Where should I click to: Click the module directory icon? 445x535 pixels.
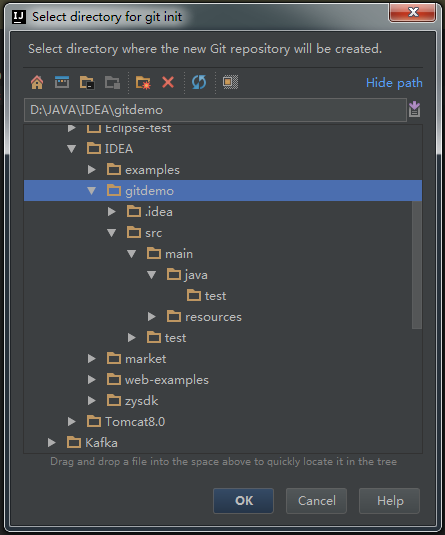[112, 83]
